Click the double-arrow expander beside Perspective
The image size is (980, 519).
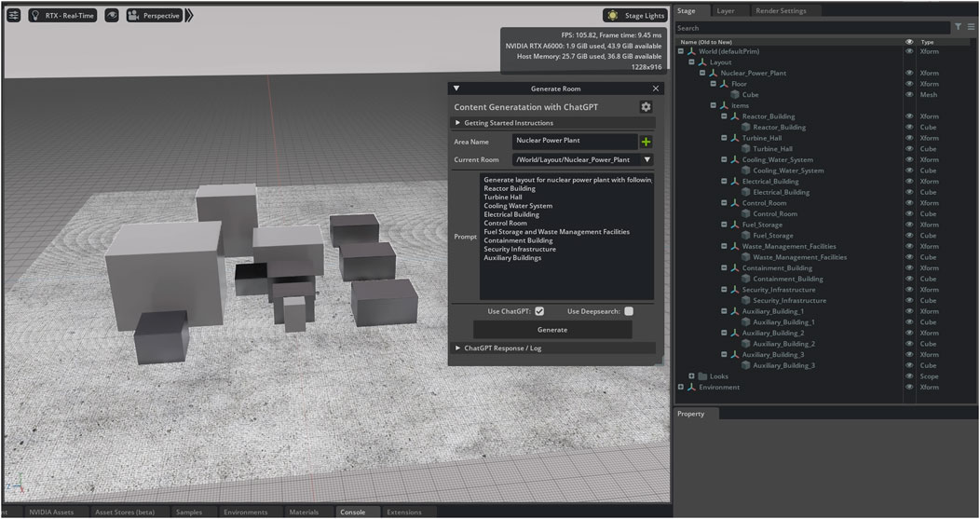189,16
